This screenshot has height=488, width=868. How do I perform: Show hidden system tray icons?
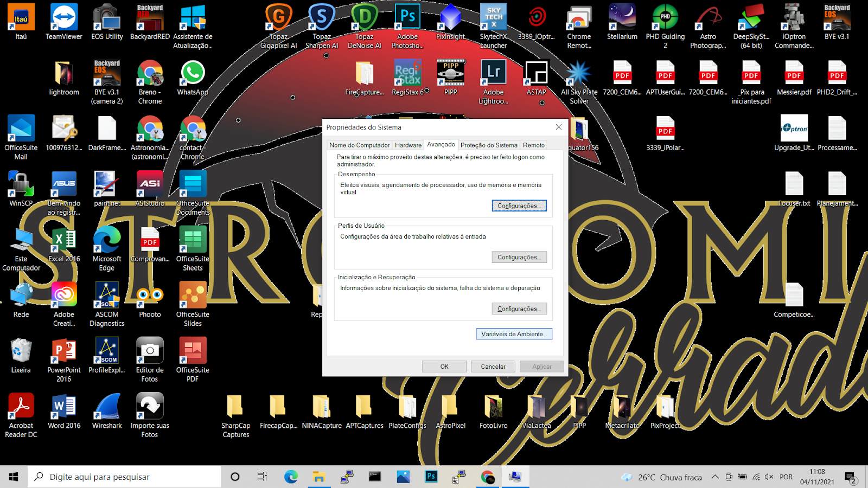coord(715,477)
